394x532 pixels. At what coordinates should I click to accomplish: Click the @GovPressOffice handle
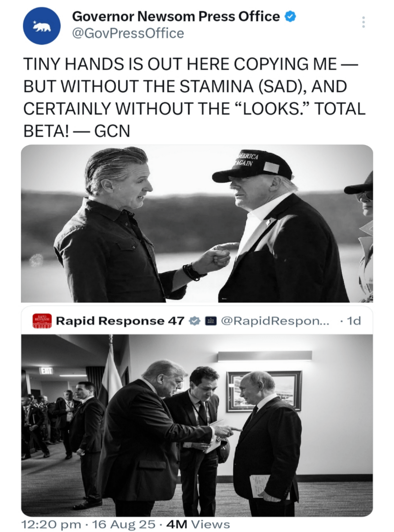128,33
